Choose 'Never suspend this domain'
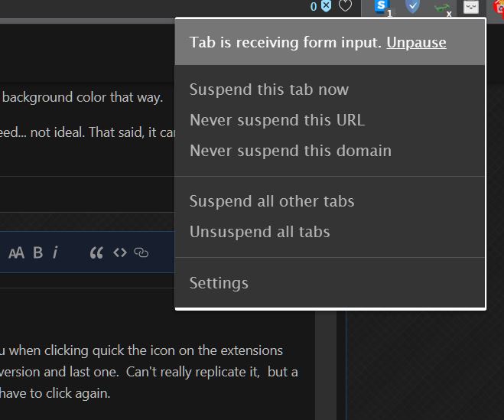 click(291, 151)
